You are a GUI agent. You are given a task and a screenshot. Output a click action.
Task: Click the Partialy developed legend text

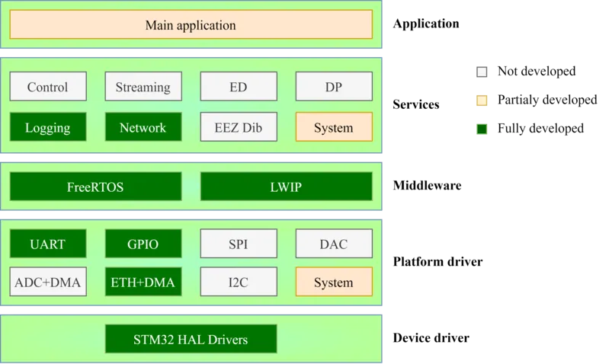pos(547,100)
